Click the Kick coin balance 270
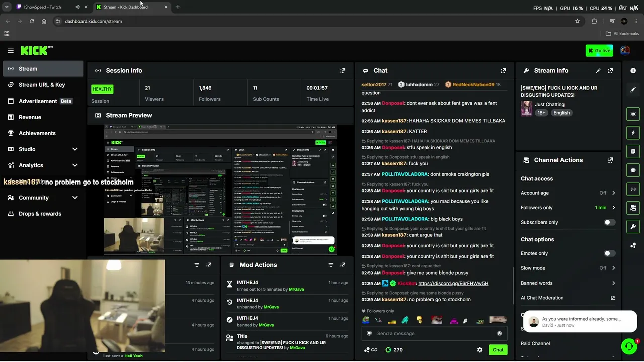Screen dimensions: 644x362 click(394, 350)
